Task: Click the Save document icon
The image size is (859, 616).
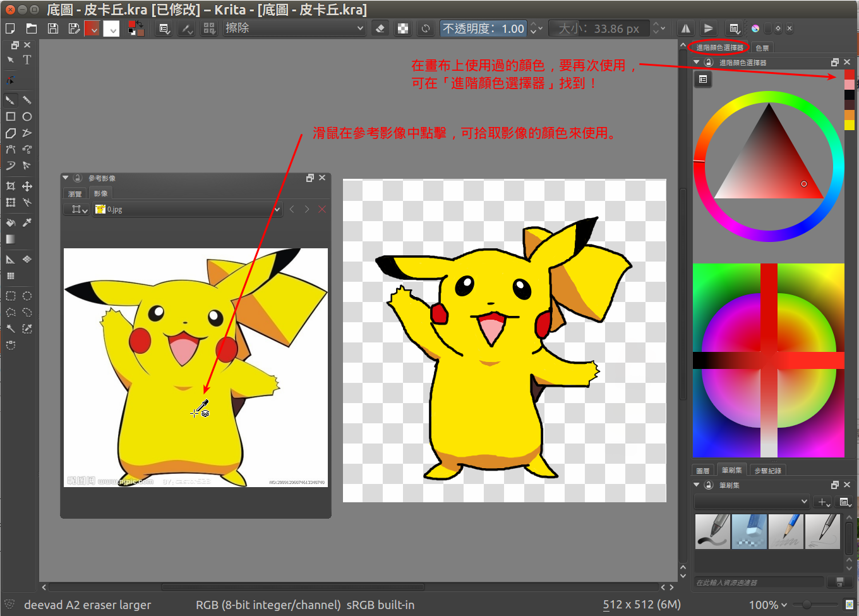Action: tap(53, 28)
